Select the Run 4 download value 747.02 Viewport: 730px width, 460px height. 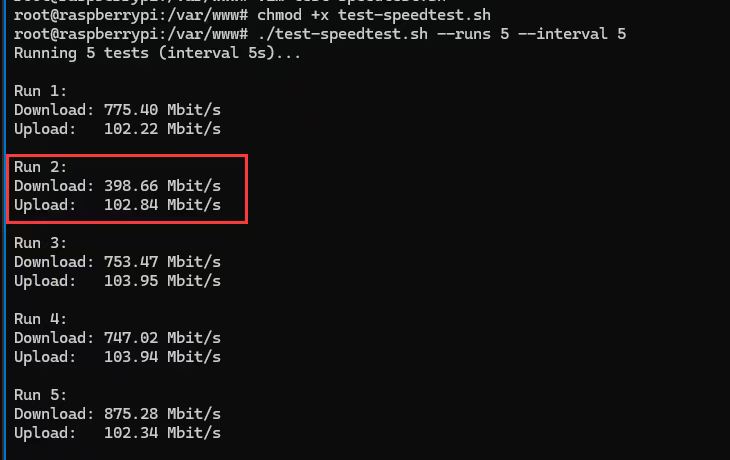[x=131, y=338]
